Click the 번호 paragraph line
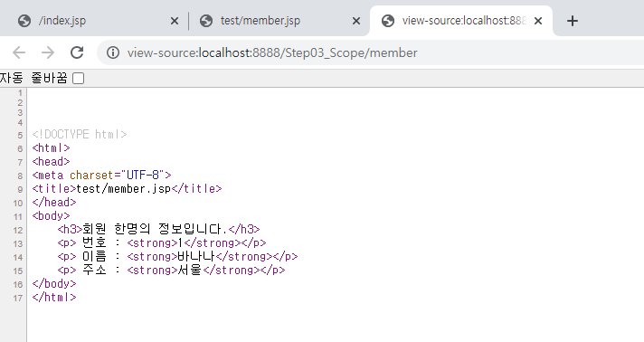 click(162, 243)
